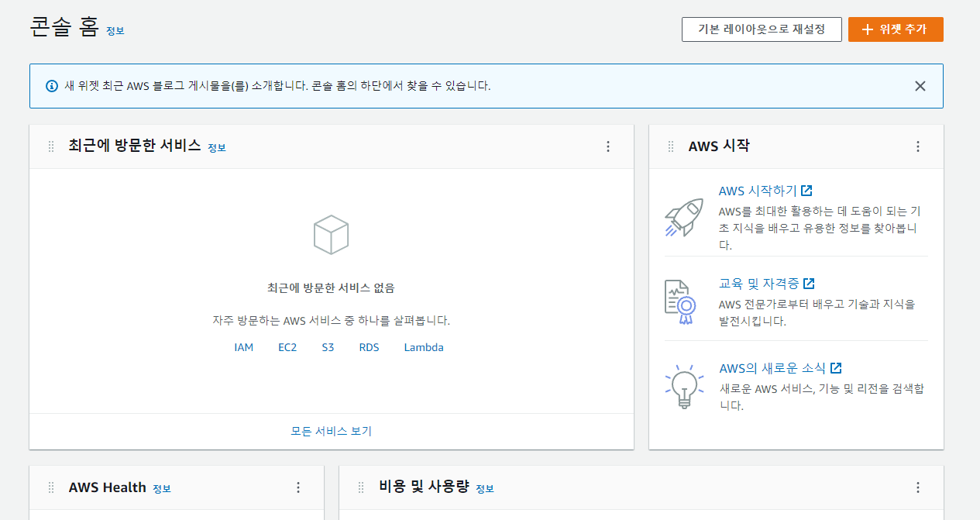
Task: Click the light bulb icon
Action: [684, 386]
